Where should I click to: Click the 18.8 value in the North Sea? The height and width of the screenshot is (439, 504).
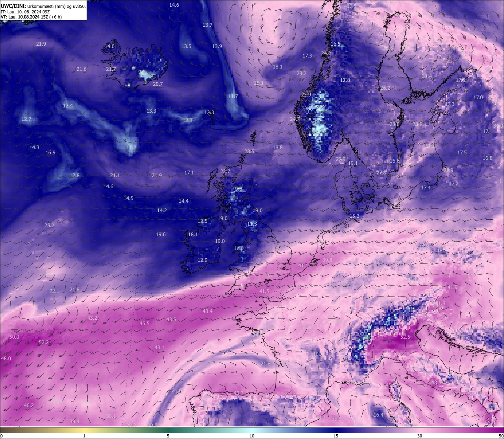[x=278, y=148]
